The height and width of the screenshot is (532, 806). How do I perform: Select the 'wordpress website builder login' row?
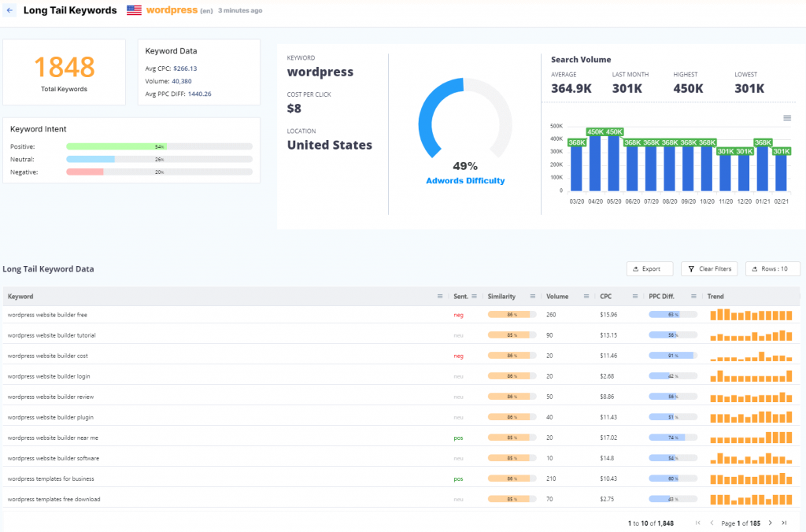pos(401,376)
